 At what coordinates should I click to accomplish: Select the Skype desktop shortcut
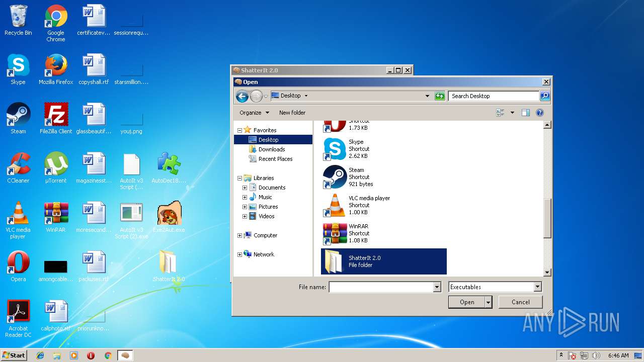tap(18, 69)
